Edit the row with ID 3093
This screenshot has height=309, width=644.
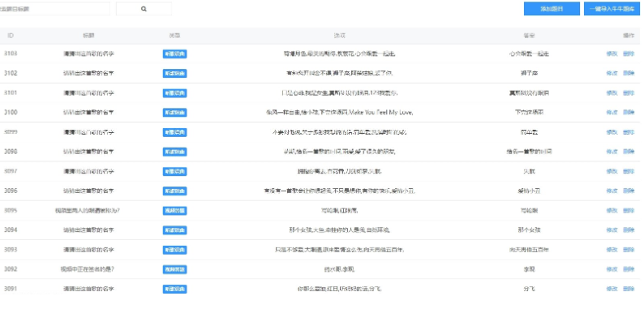[x=612, y=250]
